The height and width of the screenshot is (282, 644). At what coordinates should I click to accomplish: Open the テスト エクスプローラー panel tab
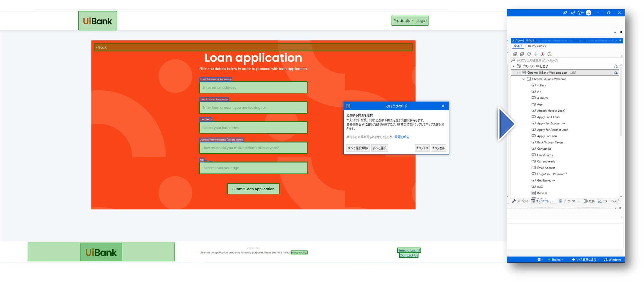609,201
